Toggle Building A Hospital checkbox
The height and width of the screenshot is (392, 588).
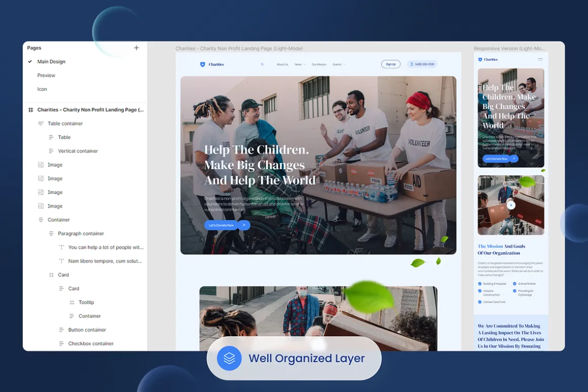click(480, 284)
